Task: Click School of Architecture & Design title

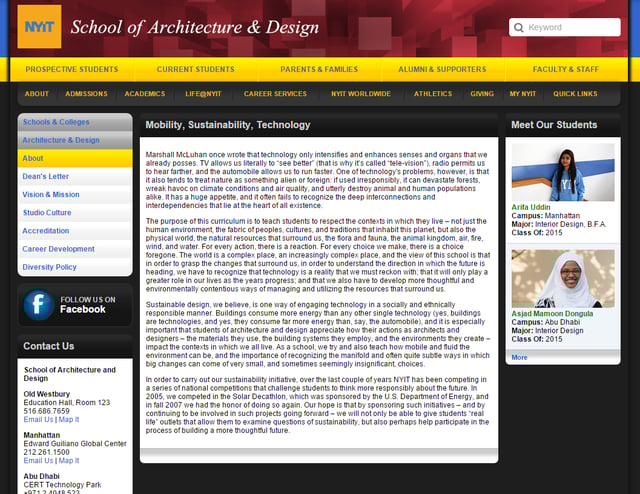Action: [x=195, y=27]
